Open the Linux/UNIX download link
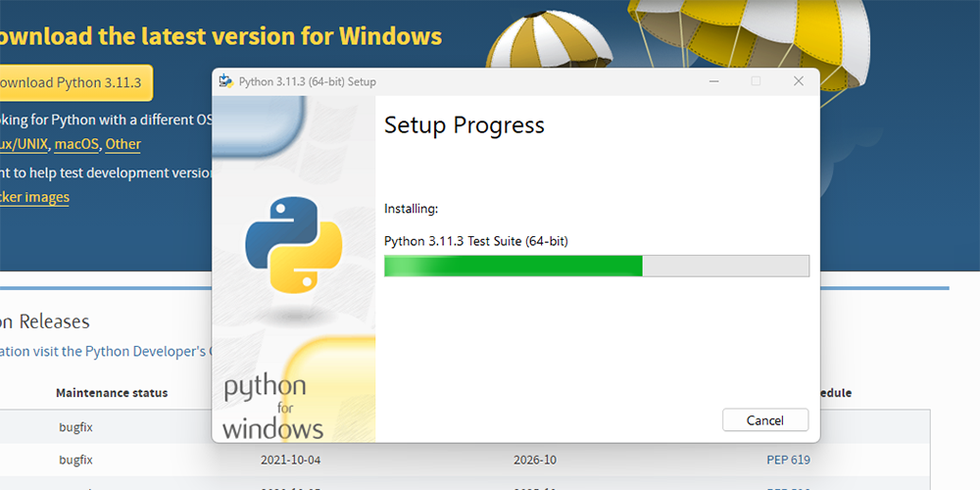Screen dimensions: 980x490 [x=24, y=144]
